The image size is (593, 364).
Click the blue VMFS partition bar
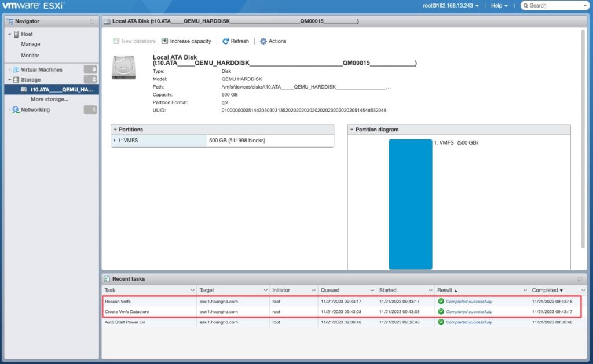point(411,204)
